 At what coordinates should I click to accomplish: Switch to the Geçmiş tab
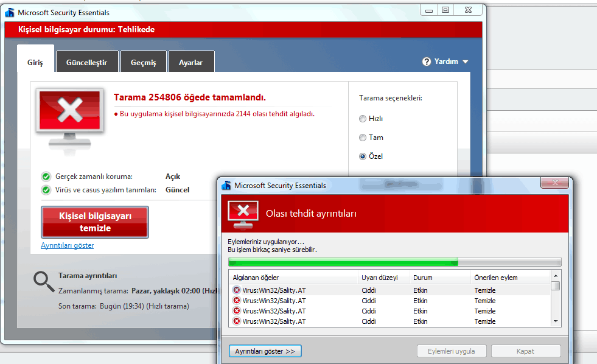[x=144, y=63]
